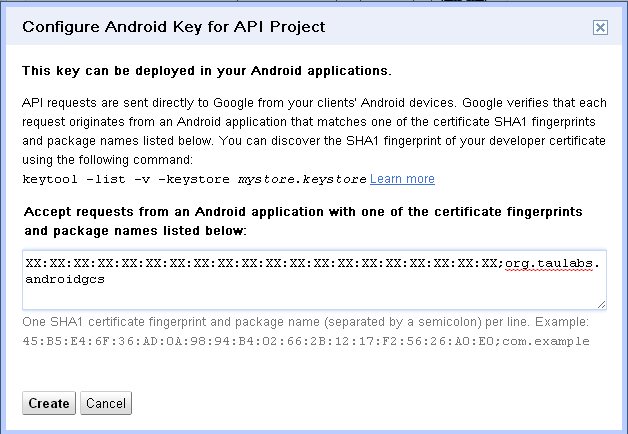Click the dialog title Configure Android Key
Screen dimensions: 628x434
173,27
